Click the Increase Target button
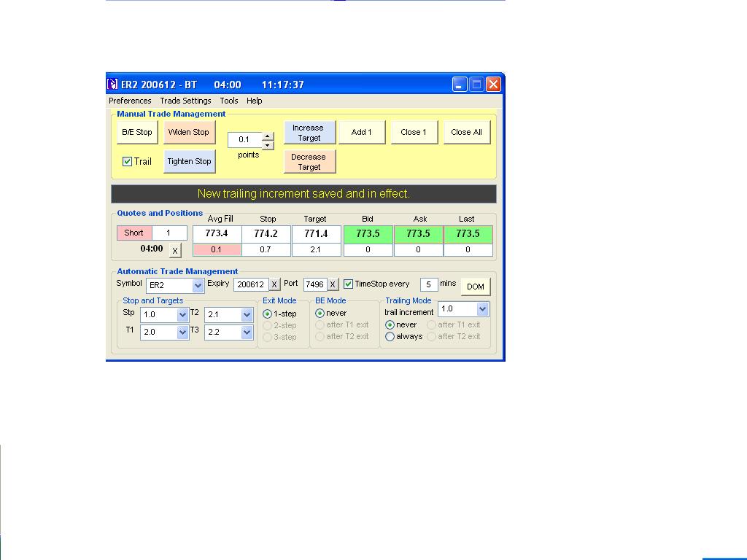747x560 pixels. coord(309,133)
